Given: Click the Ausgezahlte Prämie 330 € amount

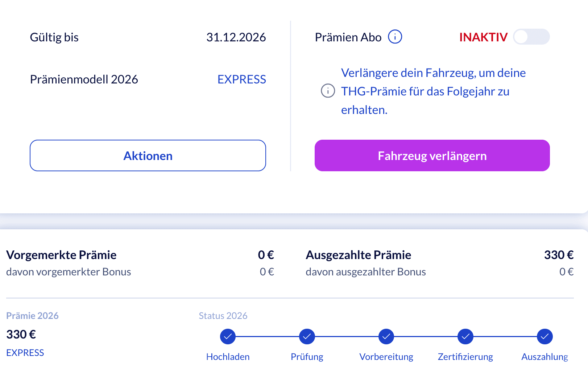Looking at the screenshot, I should coord(559,255).
